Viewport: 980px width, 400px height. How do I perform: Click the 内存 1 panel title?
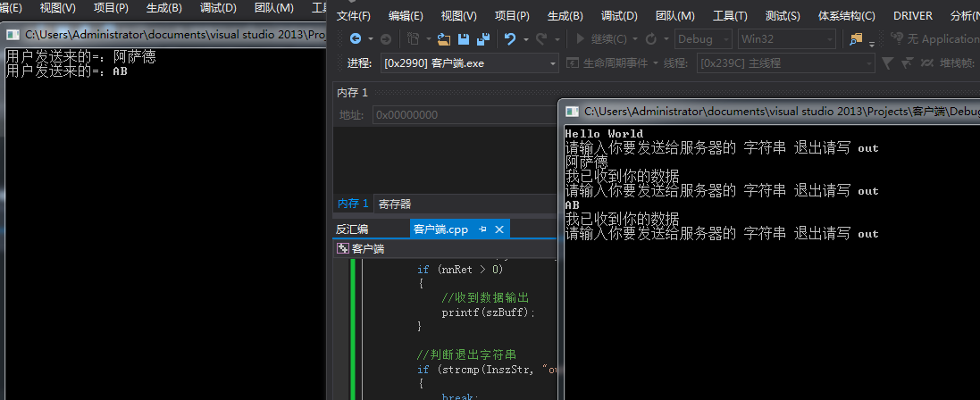pos(353,93)
